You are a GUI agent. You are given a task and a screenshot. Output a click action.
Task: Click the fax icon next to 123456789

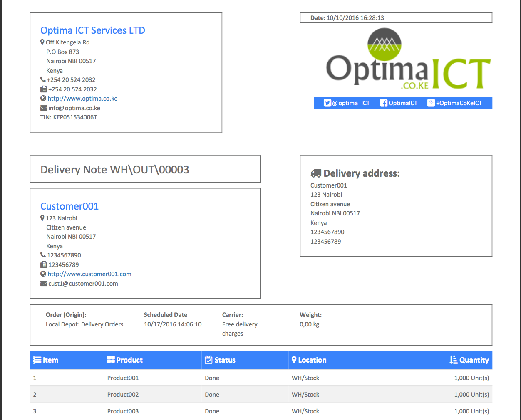coord(44,265)
